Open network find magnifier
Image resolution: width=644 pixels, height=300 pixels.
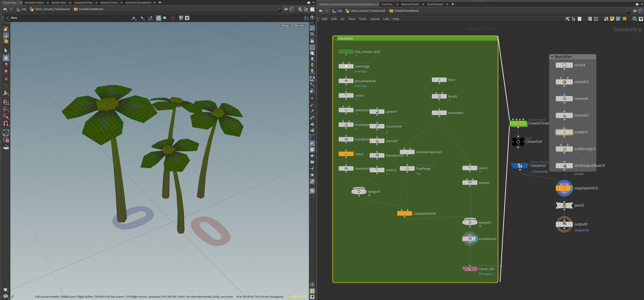click(x=635, y=19)
